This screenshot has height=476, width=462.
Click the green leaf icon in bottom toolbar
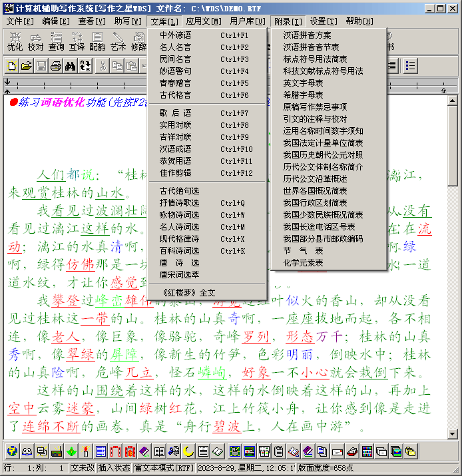pos(71,451)
